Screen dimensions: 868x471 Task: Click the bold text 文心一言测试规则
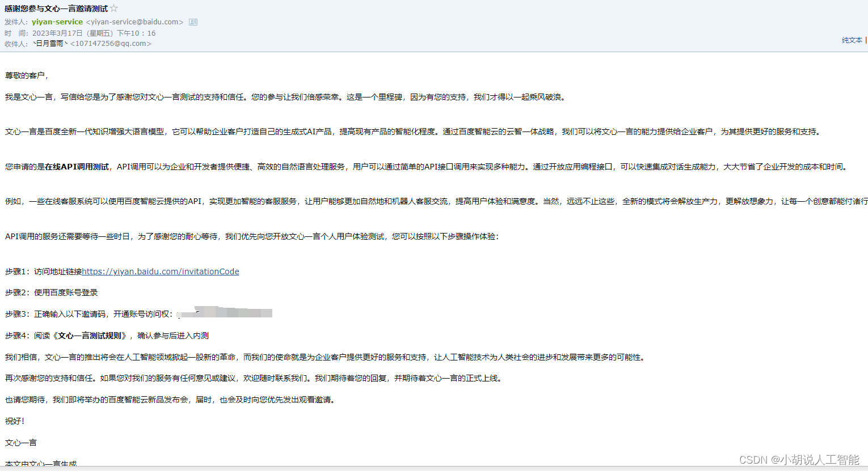(90, 336)
